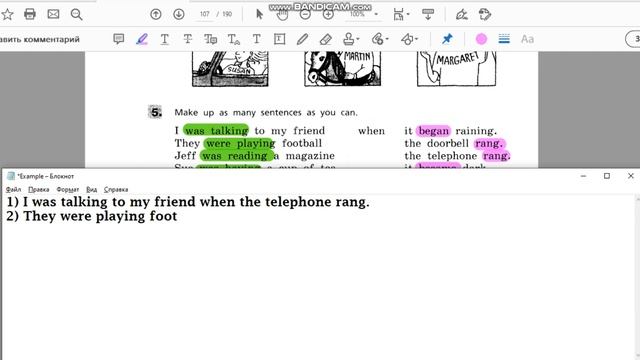The image size is (640, 360).
Task: Click the highlighted word 'began'
Action: (x=433, y=131)
